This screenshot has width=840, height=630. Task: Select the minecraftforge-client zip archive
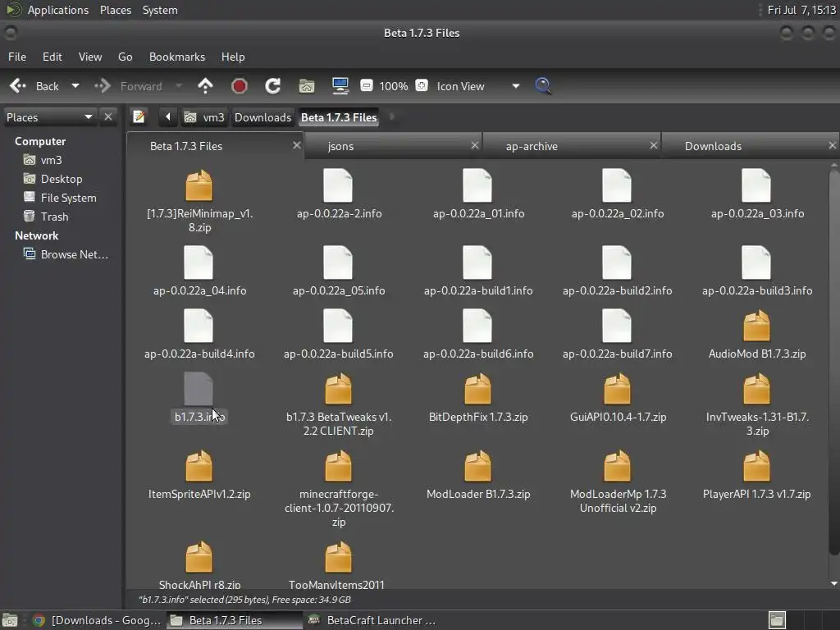point(339,489)
